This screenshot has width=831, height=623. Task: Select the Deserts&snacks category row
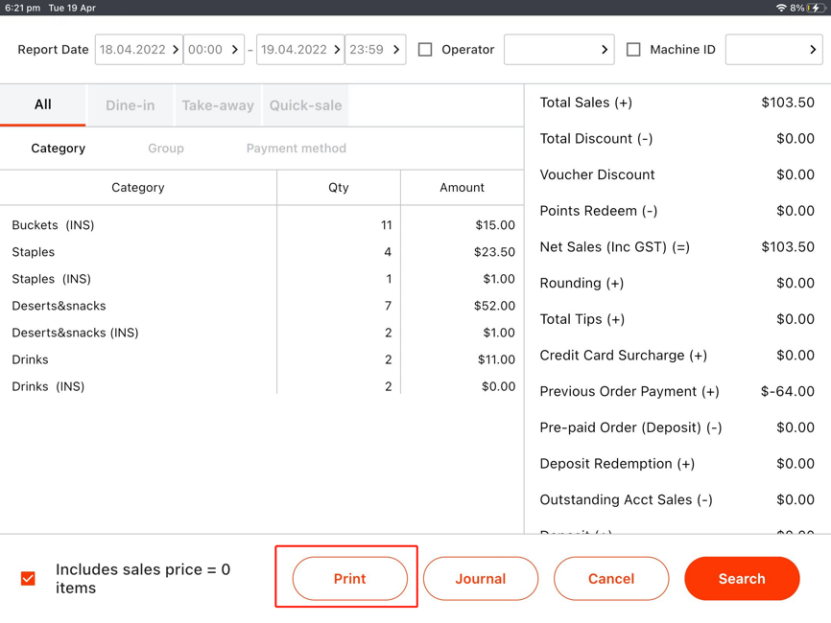(138, 306)
